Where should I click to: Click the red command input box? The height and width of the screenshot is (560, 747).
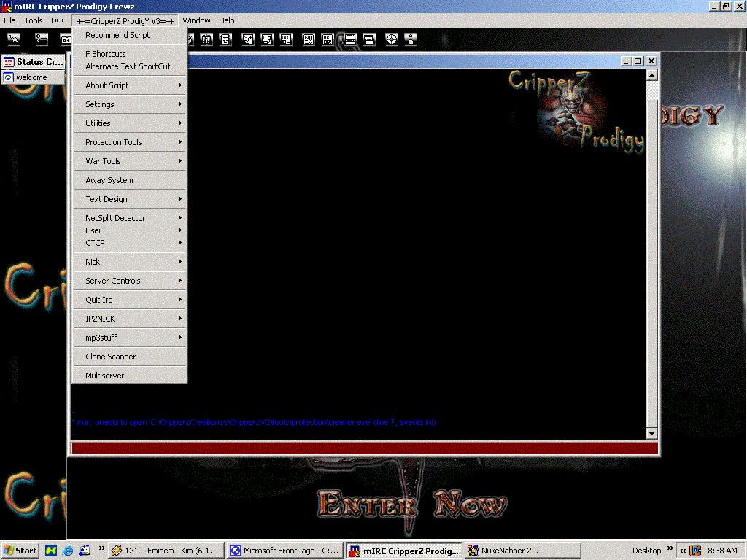(x=365, y=448)
